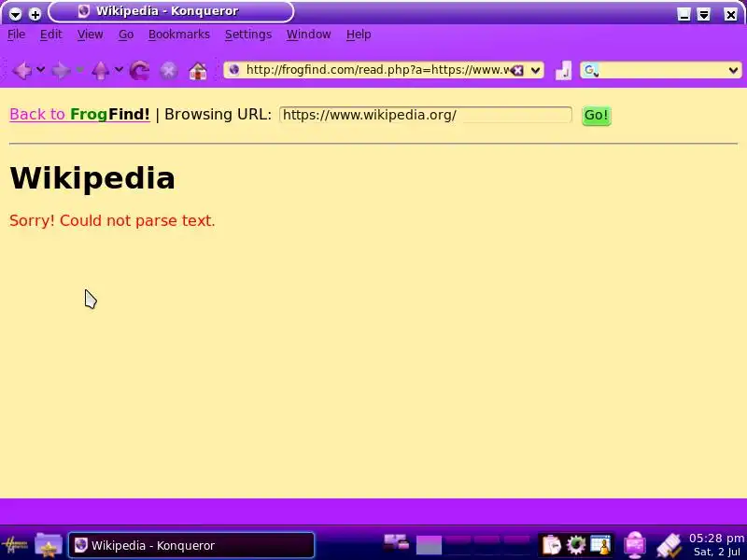Viewport: 747px width, 560px height.
Task: Open the calendar reminder tray icon
Action: (600, 546)
